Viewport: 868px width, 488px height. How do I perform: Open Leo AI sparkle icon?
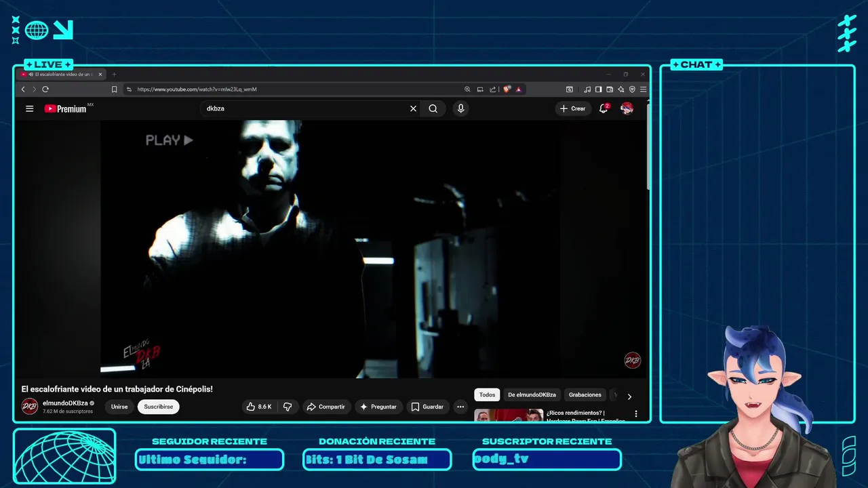(621, 89)
